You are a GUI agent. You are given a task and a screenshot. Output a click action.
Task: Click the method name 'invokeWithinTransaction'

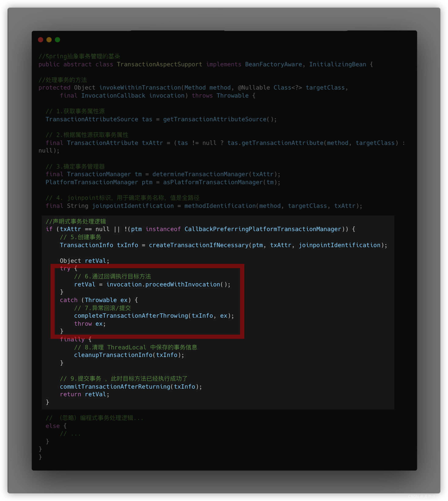coord(140,88)
